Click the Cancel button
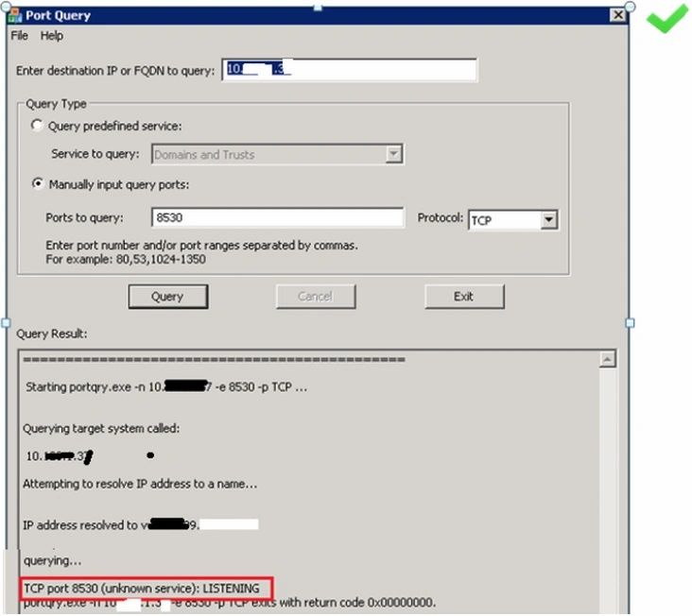692x616 pixels. pos(316,297)
